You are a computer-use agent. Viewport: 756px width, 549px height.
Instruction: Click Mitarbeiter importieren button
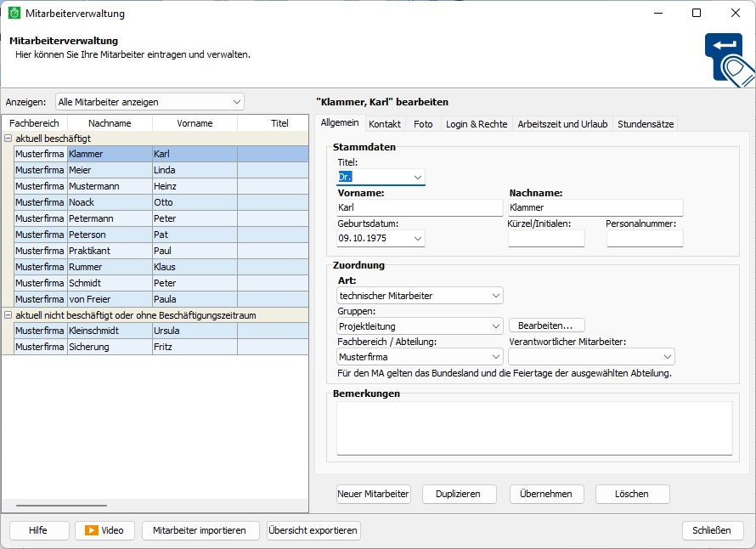pos(200,530)
